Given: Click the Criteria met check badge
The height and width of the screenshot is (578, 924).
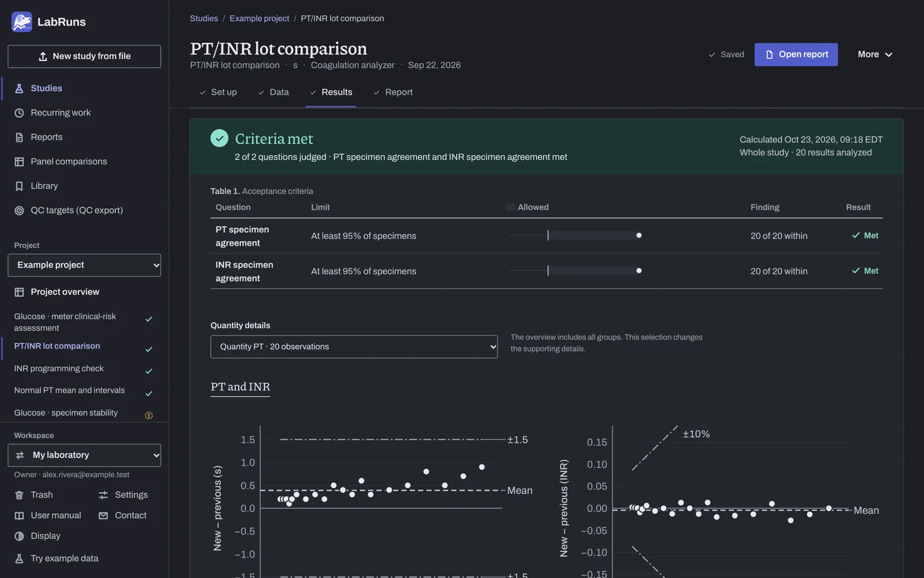Looking at the screenshot, I should click(x=219, y=138).
